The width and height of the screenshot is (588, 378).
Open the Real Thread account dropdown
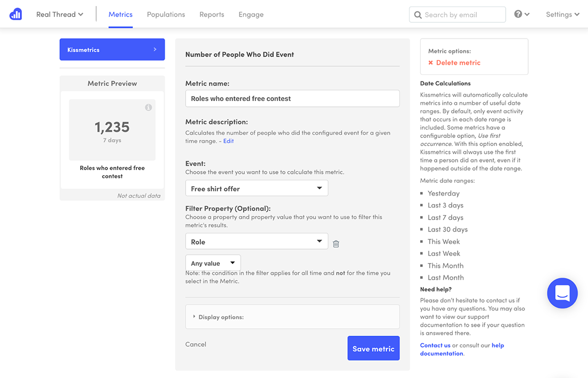tap(60, 14)
